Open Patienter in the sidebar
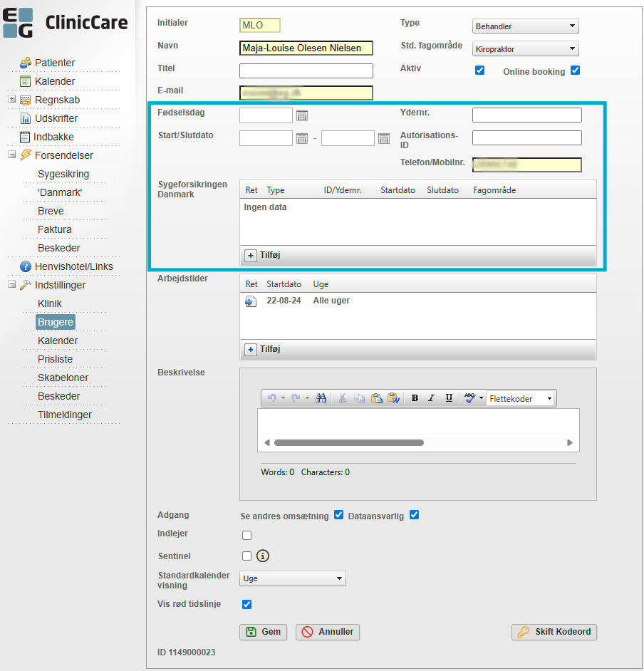The width and height of the screenshot is (644, 671). pos(54,63)
